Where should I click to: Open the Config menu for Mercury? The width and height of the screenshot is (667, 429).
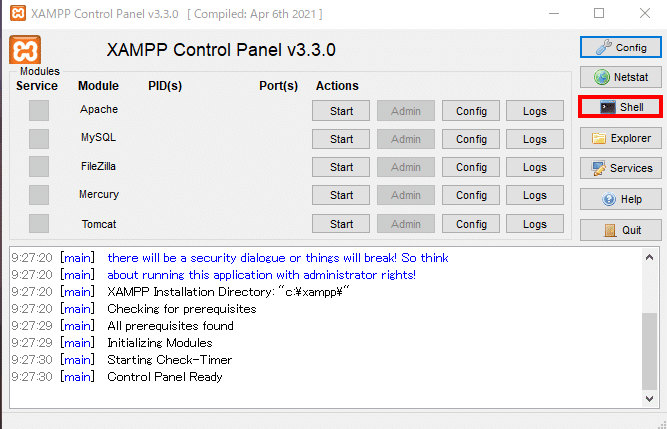click(x=471, y=195)
